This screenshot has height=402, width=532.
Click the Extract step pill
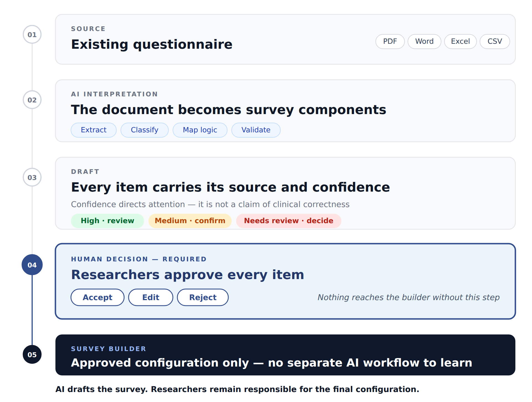pyautogui.click(x=94, y=130)
